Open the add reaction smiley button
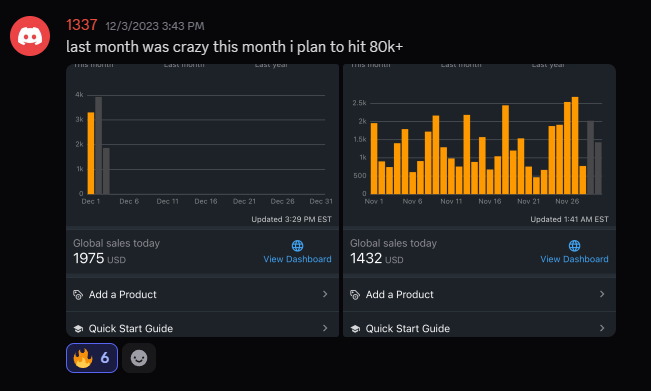 [139, 358]
